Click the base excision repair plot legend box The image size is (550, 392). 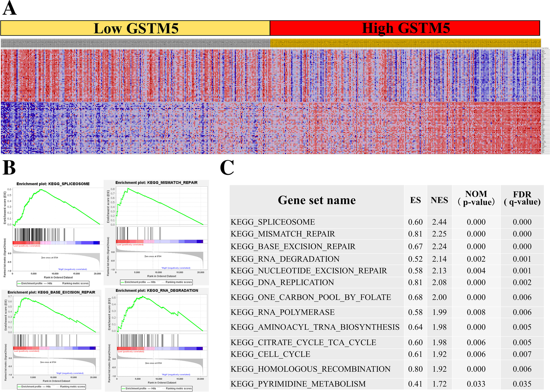(x=51, y=387)
